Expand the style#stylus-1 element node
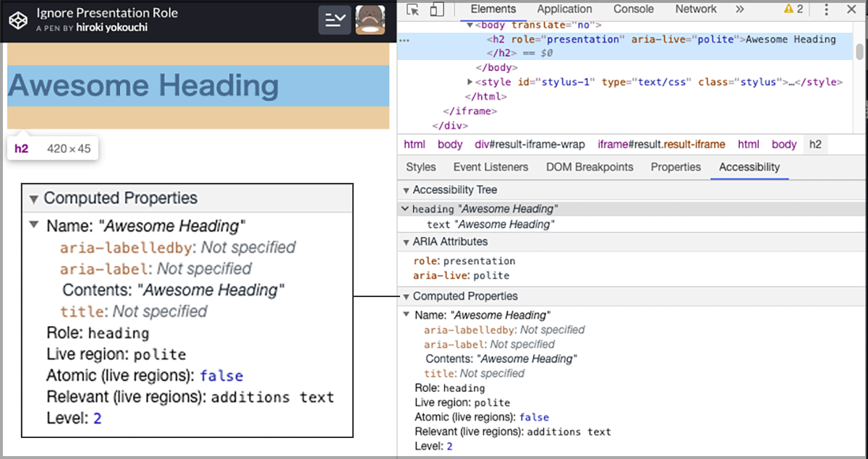The image size is (868, 459). [x=469, y=81]
